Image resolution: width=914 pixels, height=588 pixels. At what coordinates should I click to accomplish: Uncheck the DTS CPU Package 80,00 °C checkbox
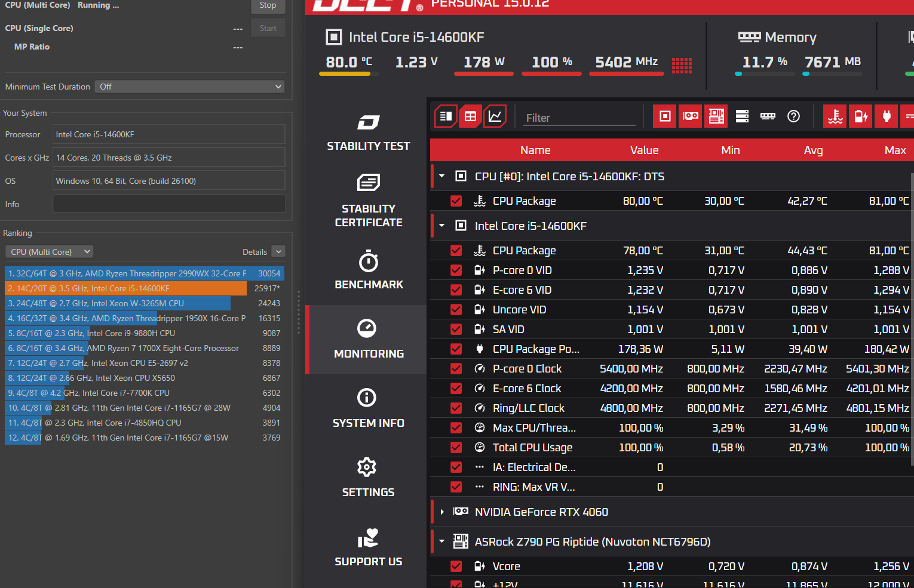coord(456,201)
